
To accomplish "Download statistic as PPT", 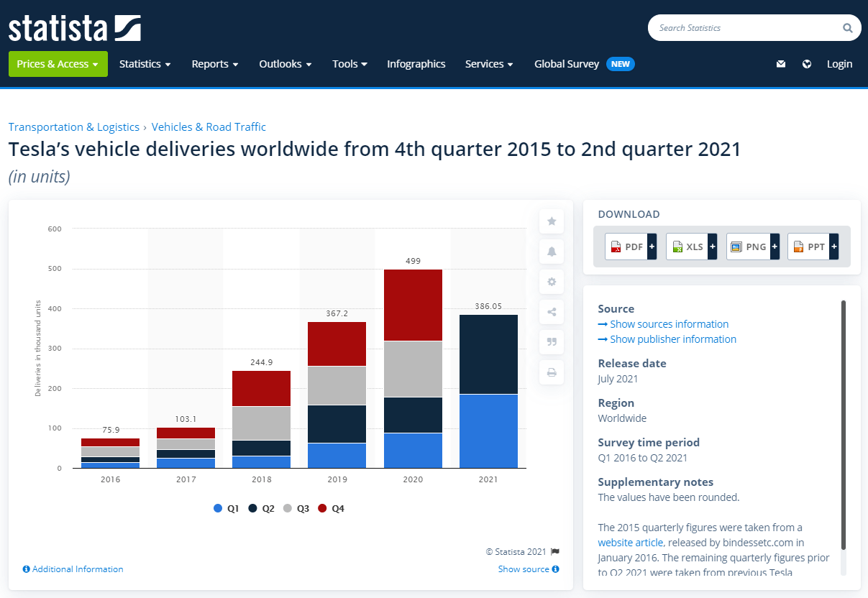I will pyautogui.click(x=814, y=247).
